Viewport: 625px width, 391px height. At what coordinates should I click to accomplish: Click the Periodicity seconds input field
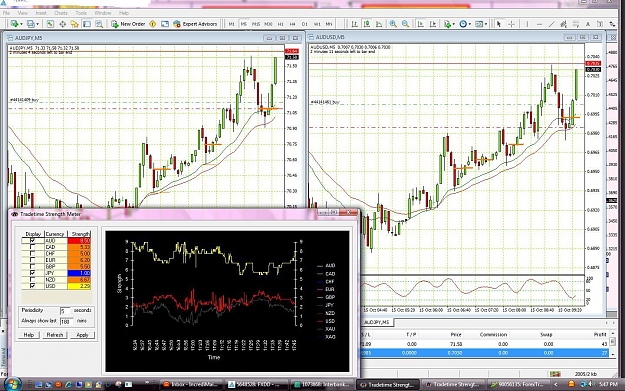click(65, 310)
